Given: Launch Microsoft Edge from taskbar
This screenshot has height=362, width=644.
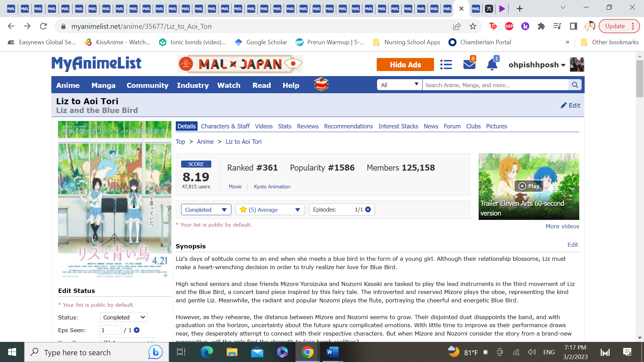Looking at the screenshot, I should [x=207, y=352].
